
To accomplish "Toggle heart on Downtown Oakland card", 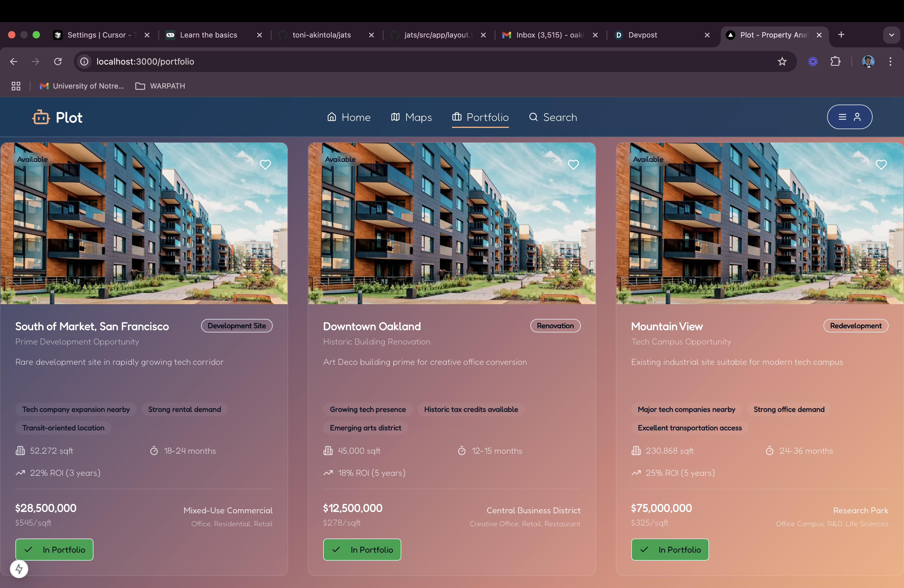I will [573, 165].
